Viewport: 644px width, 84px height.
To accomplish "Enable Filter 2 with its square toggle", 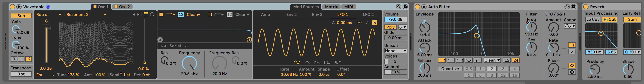I will [210, 14].
